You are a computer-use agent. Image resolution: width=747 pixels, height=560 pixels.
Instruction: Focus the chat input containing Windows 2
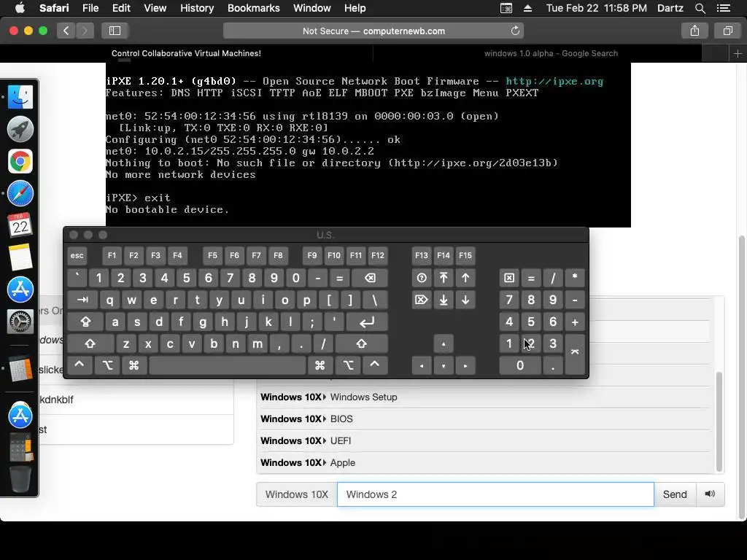[x=495, y=494]
